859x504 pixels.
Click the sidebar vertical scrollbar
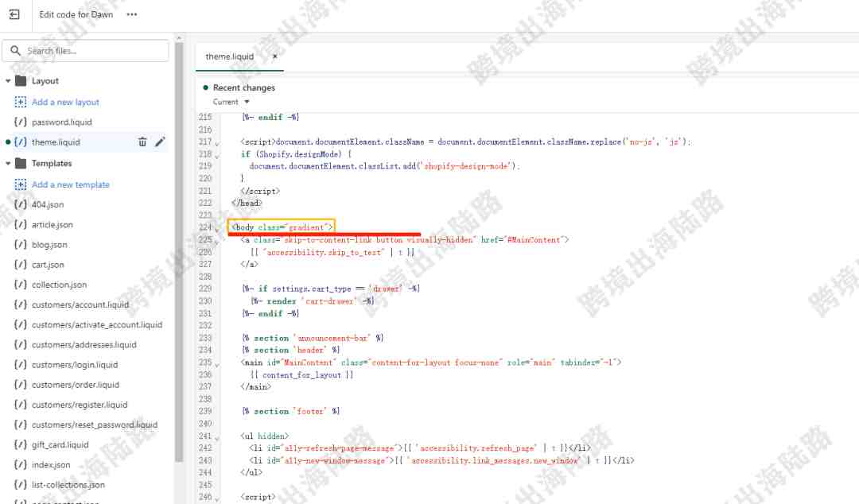(179, 252)
